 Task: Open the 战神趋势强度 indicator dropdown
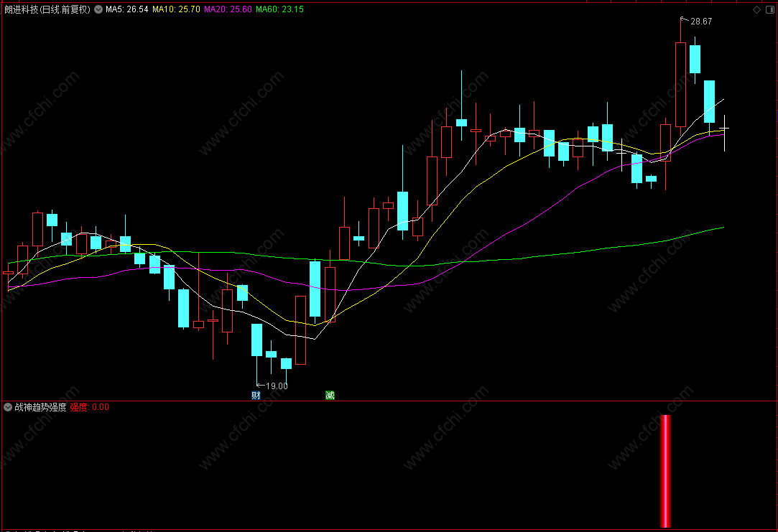8,407
